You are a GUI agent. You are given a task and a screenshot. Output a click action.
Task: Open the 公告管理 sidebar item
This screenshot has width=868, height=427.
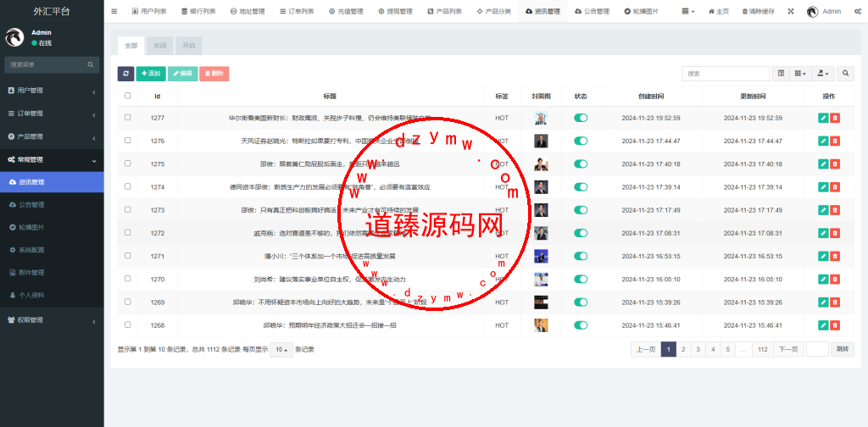[x=52, y=205]
